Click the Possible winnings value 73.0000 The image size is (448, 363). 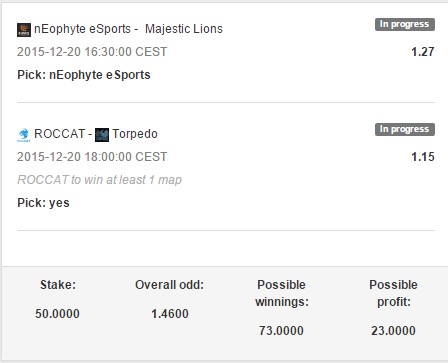tap(281, 331)
